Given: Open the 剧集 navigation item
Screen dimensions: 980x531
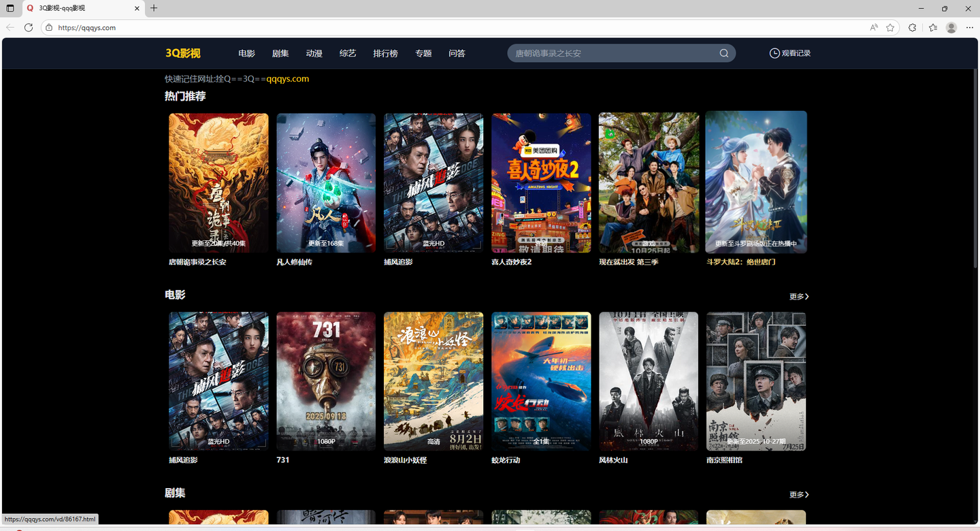Looking at the screenshot, I should pos(280,53).
